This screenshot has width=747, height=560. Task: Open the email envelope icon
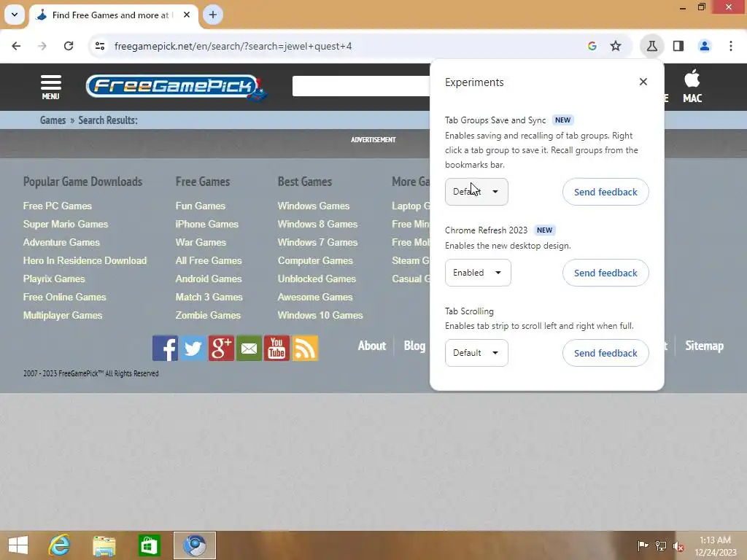click(x=249, y=348)
